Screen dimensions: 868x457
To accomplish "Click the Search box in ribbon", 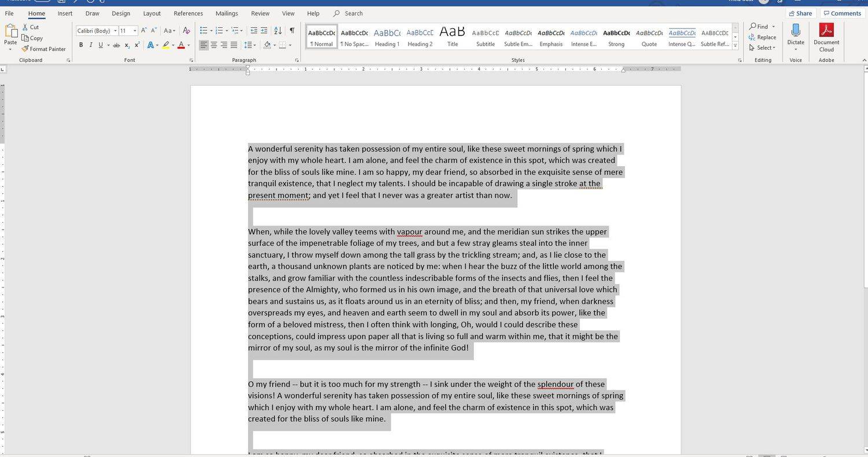I will point(354,13).
